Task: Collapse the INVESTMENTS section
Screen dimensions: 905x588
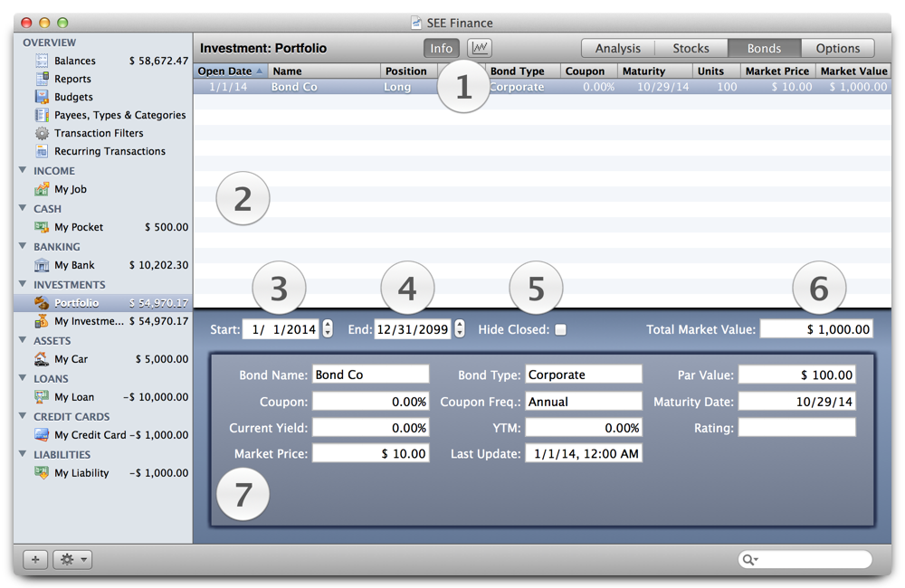Action: (24, 284)
